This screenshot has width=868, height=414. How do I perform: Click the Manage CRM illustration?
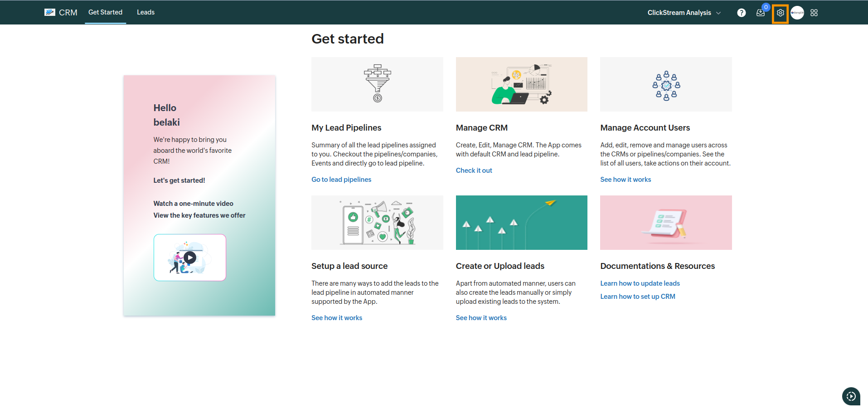522,84
